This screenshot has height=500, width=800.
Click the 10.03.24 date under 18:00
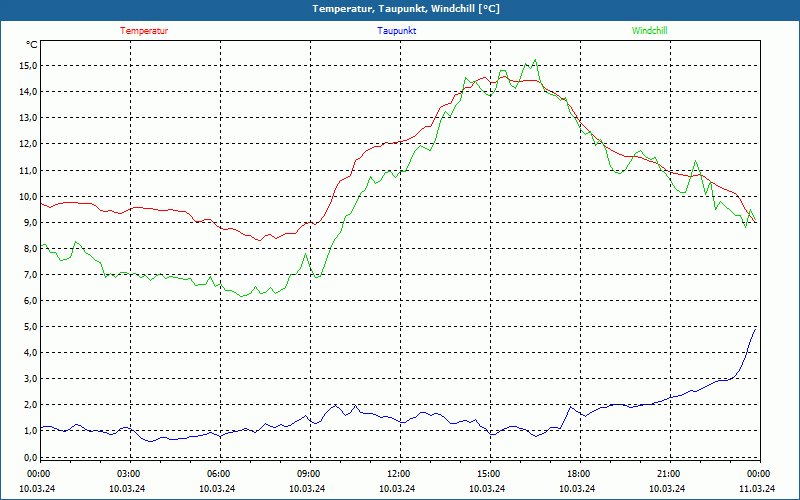pyautogui.click(x=577, y=488)
